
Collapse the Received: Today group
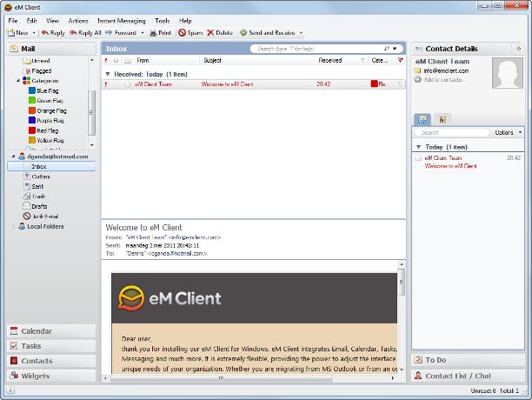click(x=108, y=74)
